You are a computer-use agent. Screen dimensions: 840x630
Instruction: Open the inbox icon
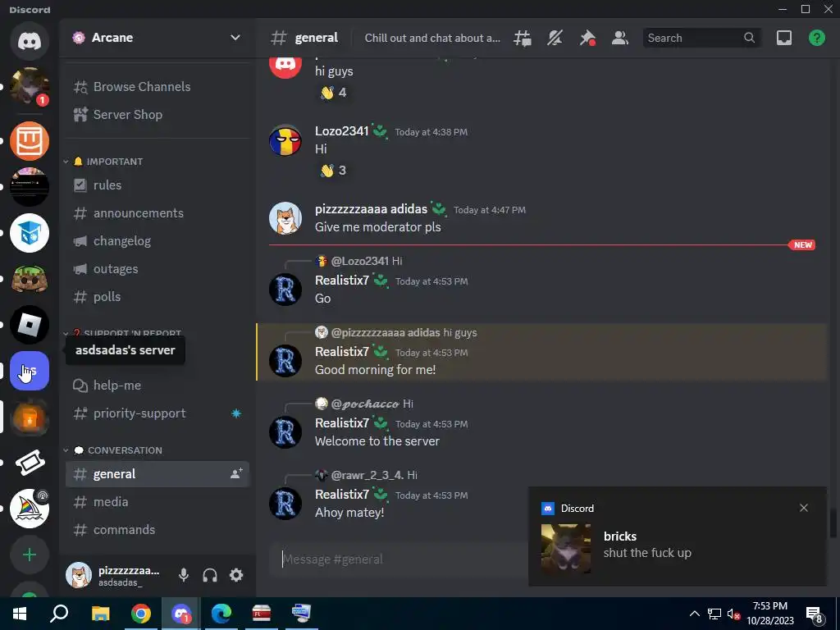(784, 38)
